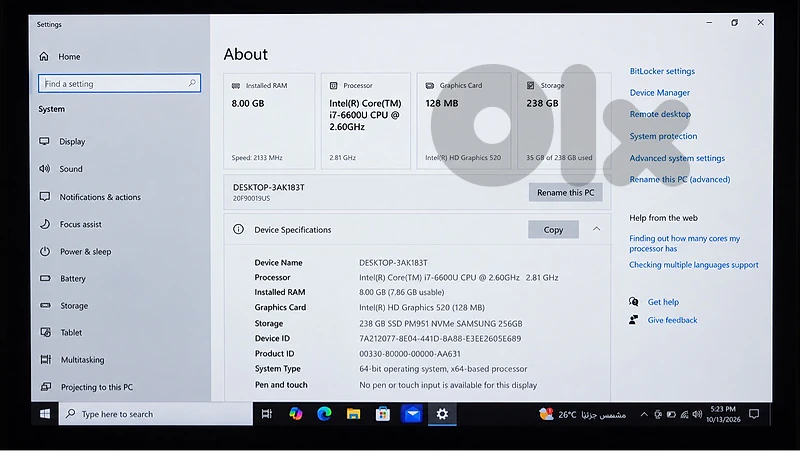
Task: Click the Product ID value 00330-80000-00000-AA631
Action: (x=410, y=354)
